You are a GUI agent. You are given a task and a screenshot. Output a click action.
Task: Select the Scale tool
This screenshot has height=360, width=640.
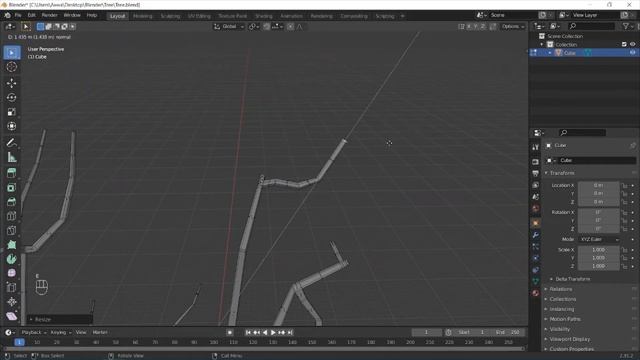tap(12, 112)
